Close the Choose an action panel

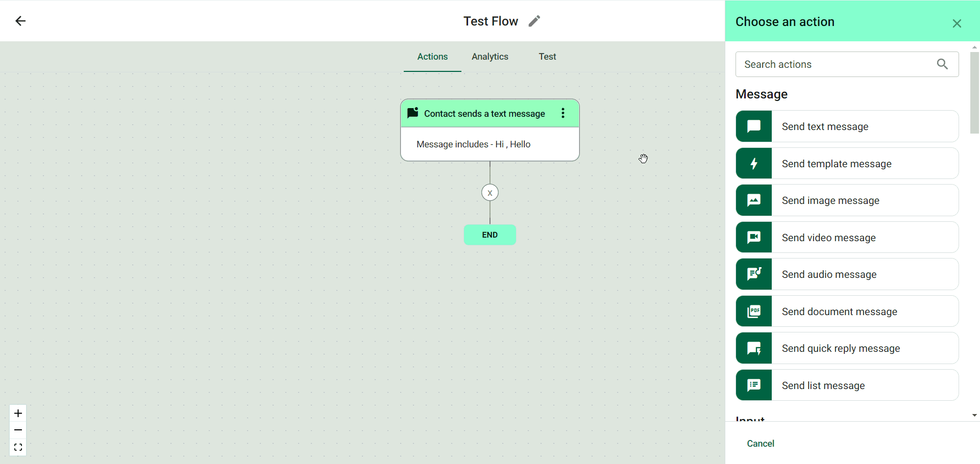point(957,23)
